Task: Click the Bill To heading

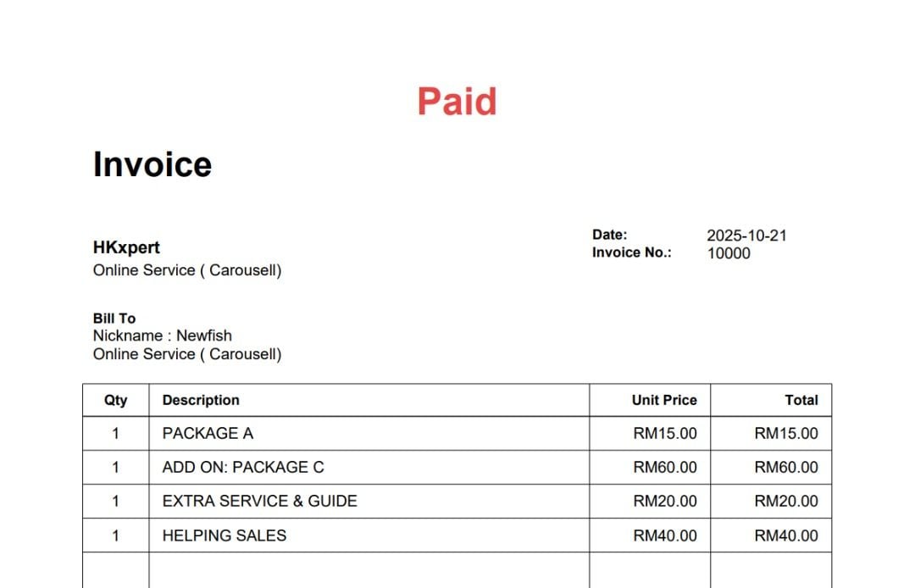Action: (x=114, y=319)
